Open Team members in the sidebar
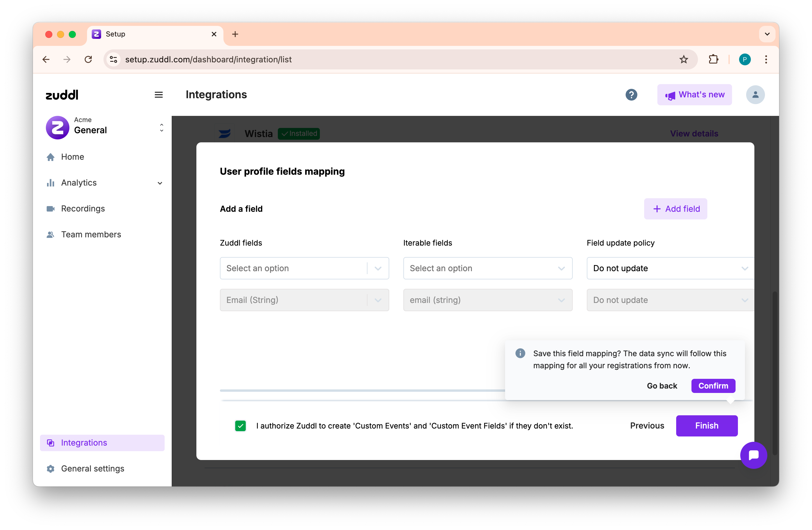The height and width of the screenshot is (530, 812). [91, 234]
